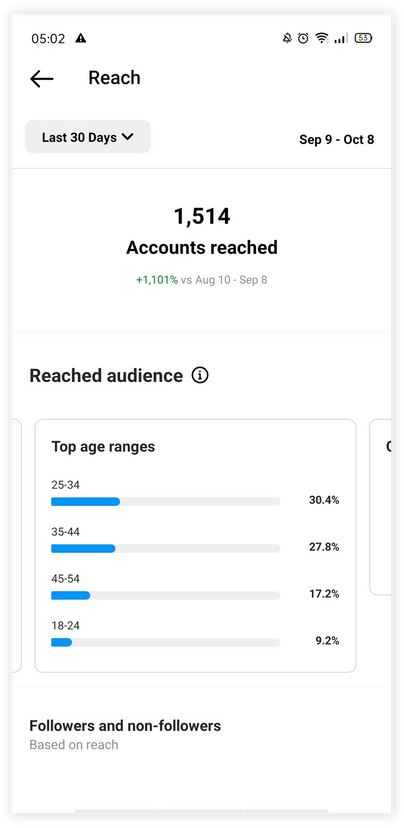The width and height of the screenshot is (404, 828).
Task: Select the 25-34 age range bar
Action: click(x=165, y=502)
